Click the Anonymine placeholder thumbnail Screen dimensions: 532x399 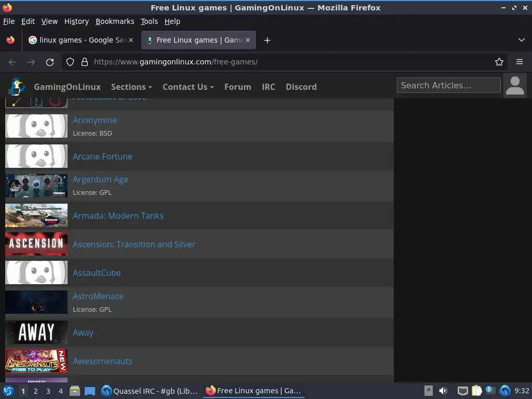(x=36, y=126)
